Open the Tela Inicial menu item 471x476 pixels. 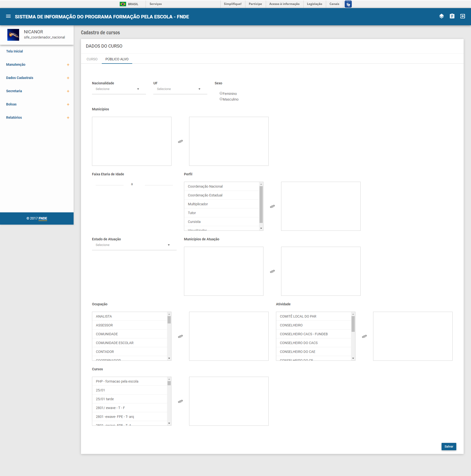tap(14, 51)
